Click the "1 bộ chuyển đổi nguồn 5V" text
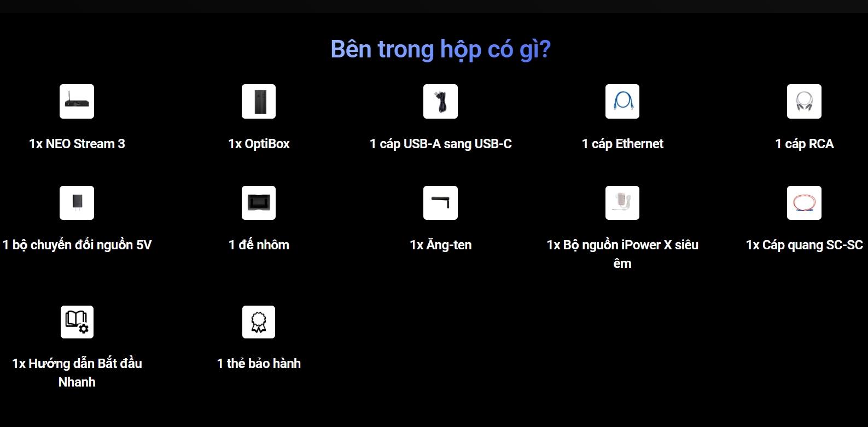The image size is (868, 427). (77, 245)
